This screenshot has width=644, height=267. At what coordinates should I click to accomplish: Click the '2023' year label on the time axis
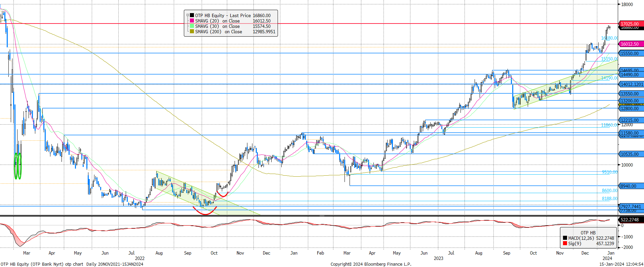pos(438,258)
